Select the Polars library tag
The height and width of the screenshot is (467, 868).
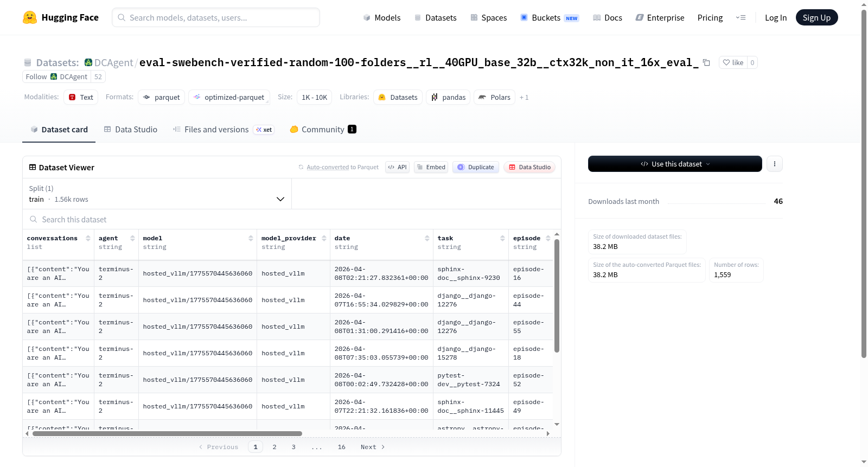pos(495,97)
